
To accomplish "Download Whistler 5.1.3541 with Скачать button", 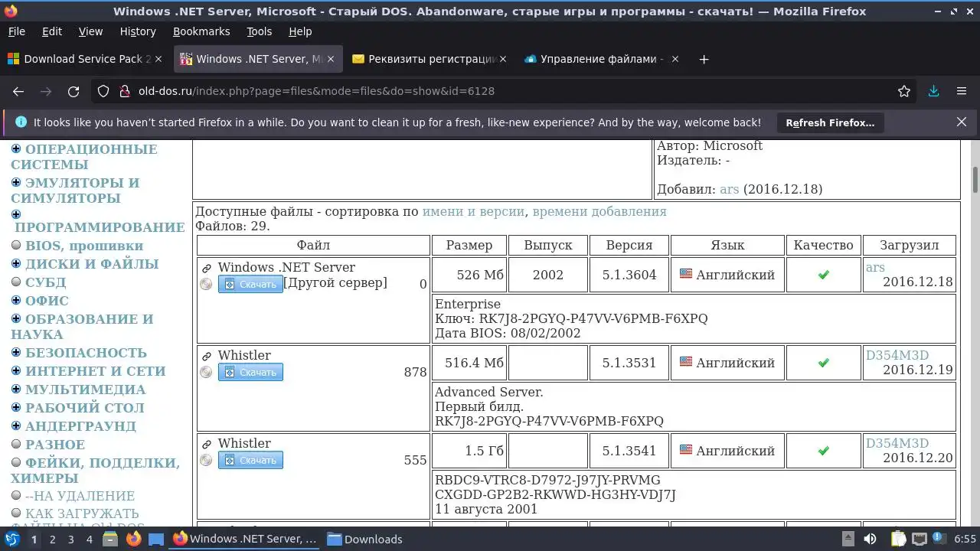I will 250,461.
